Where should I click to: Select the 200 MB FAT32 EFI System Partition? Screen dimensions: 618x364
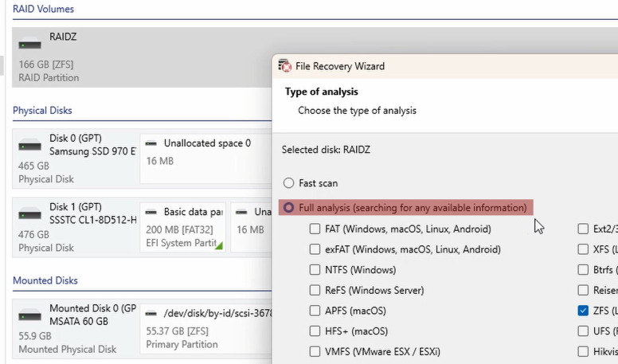(x=183, y=227)
